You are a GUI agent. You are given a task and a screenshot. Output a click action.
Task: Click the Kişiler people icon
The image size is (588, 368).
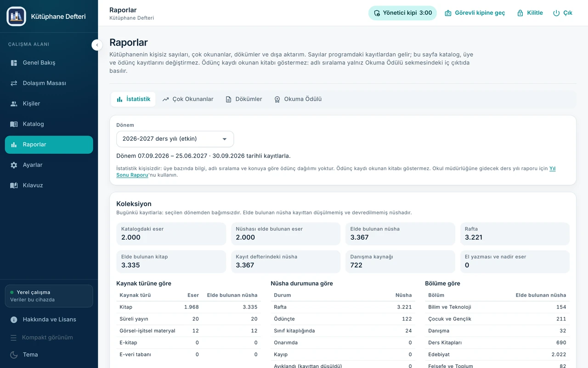tap(14, 103)
